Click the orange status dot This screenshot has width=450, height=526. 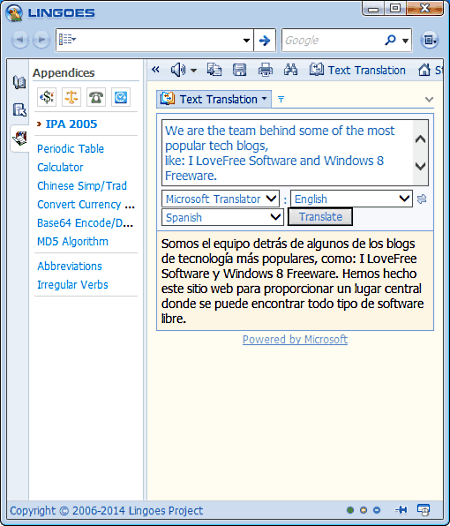[363, 510]
